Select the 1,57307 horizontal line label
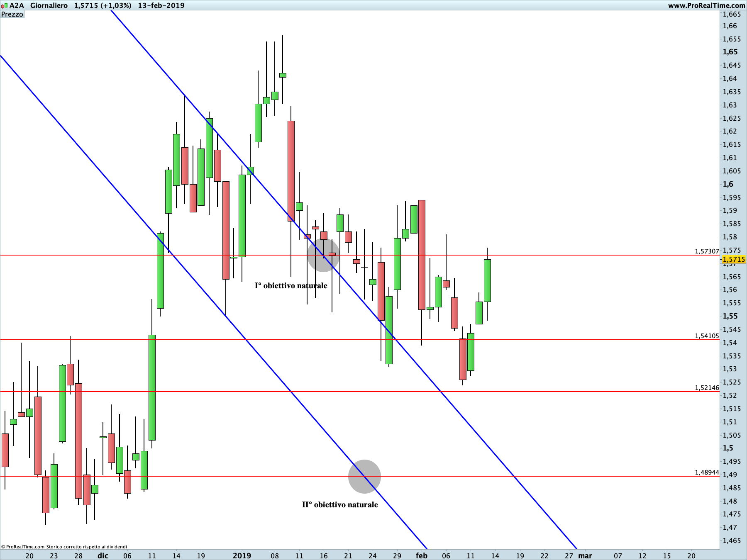This screenshot has height=560, width=747. tap(707, 251)
